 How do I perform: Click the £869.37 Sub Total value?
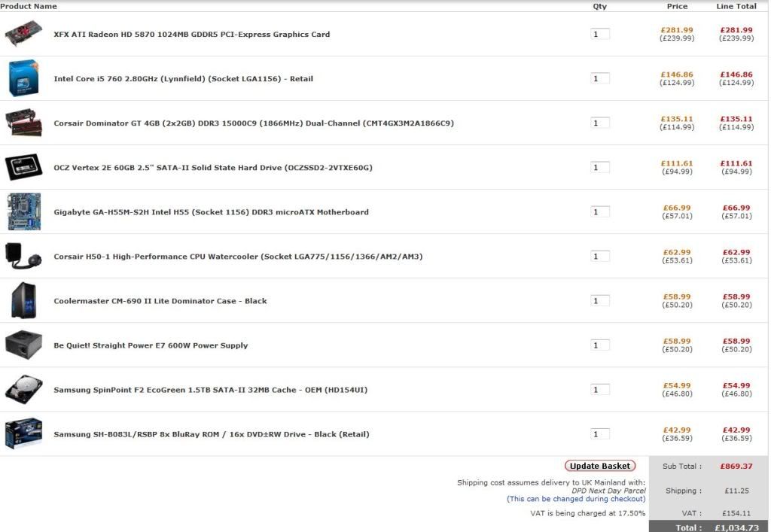point(736,467)
